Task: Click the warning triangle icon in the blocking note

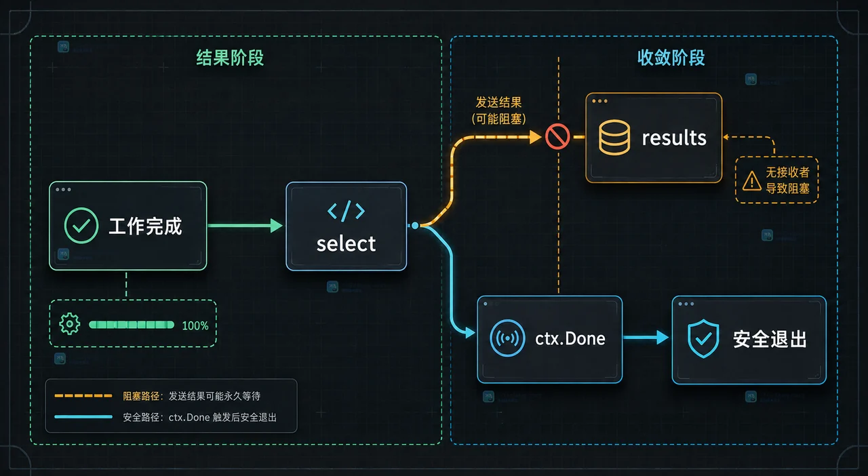Action: click(752, 180)
